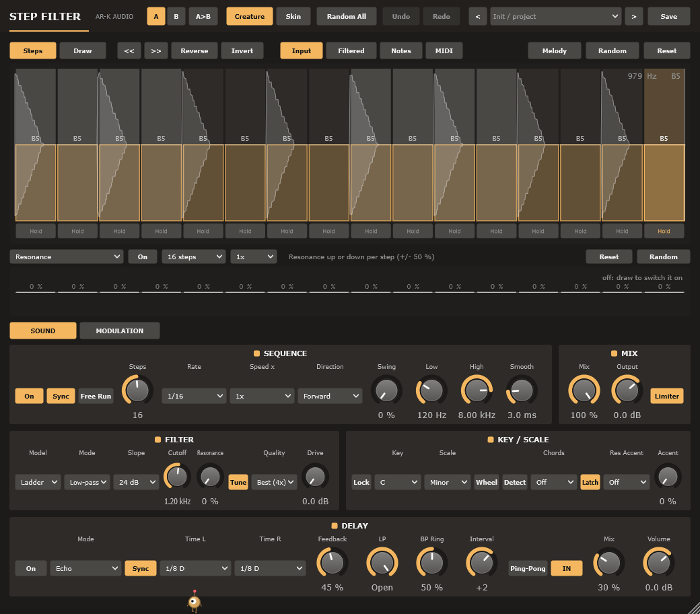Toggle the delay IN button
This screenshot has width=700, height=614.
[x=567, y=568]
